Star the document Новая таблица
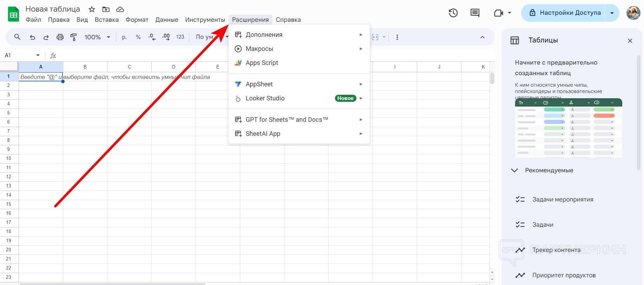 click(92, 9)
